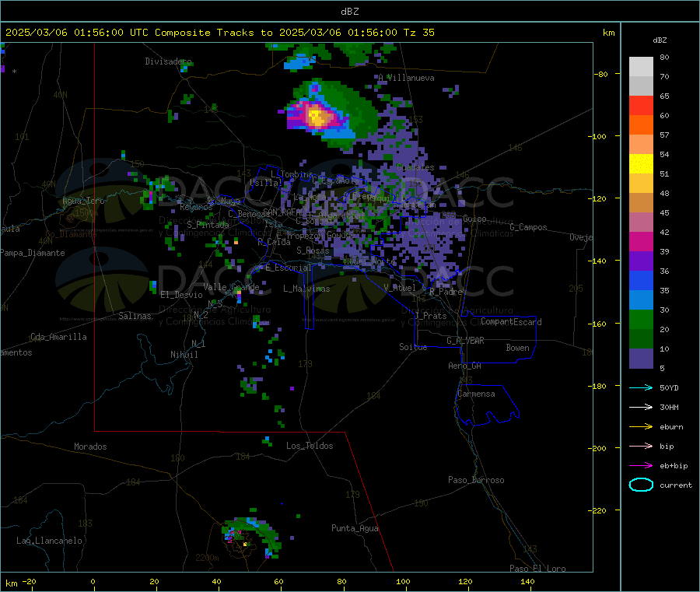
Task: Click the white 30HM track arrow in legend
Action: point(641,407)
